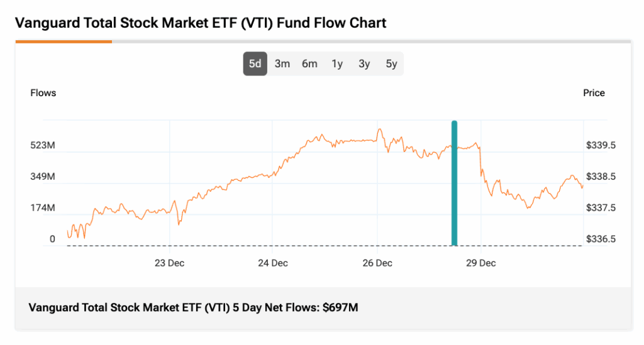The height and width of the screenshot is (345, 644).
Task: Click the 523M flows axis value
Action: click(43, 145)
